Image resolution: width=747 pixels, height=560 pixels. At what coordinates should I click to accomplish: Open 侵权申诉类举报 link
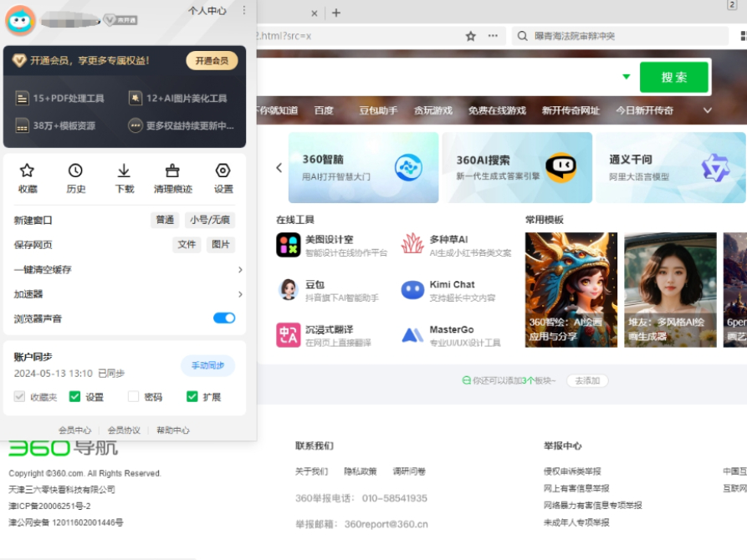pyautogui.click(x=572, y=471)
